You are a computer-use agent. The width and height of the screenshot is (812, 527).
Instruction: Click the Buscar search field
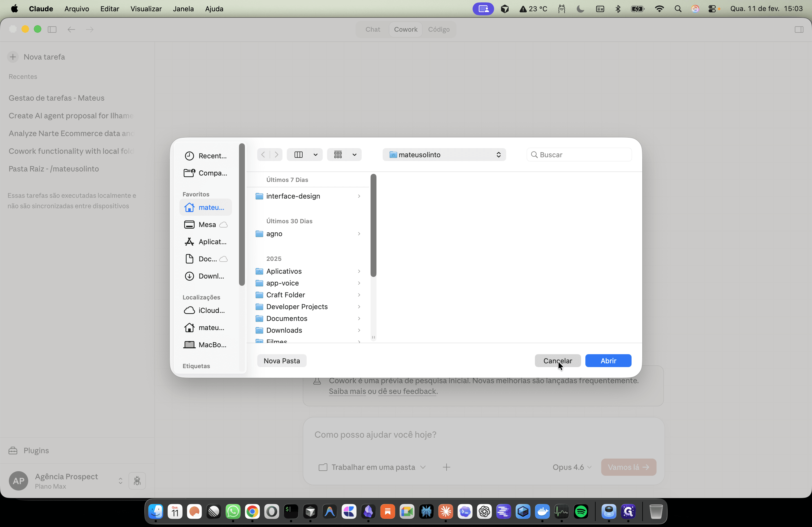(x=579, y=154)
